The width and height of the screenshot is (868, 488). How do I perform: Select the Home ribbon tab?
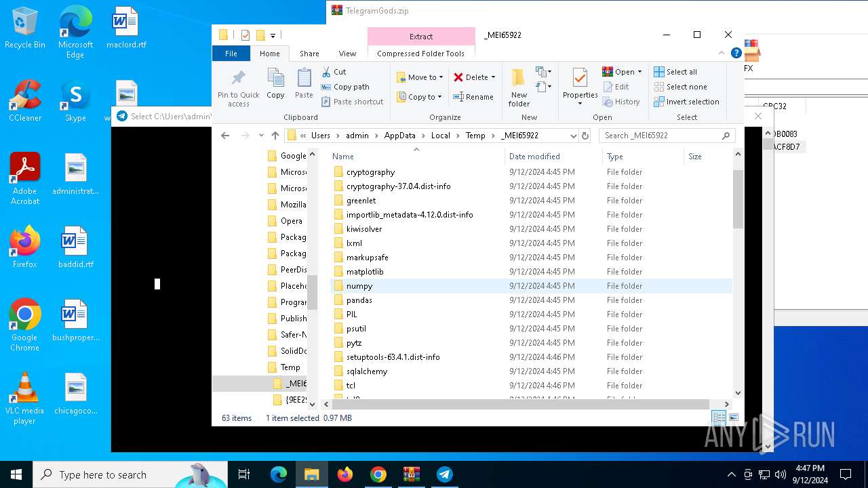[x=269, y=54]
